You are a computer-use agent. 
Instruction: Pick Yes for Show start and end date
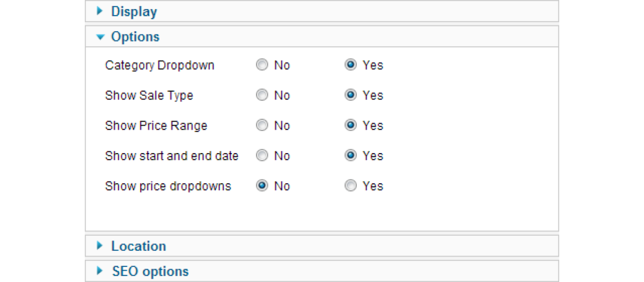(x=351, y=156)
